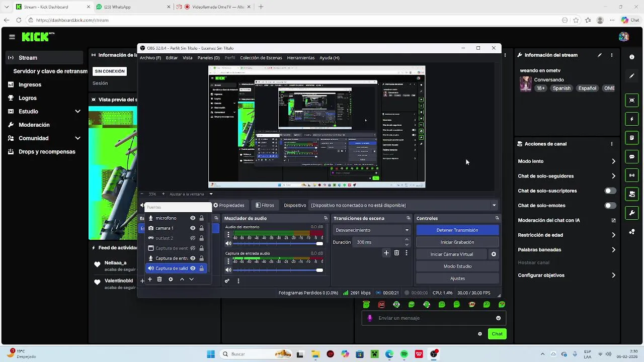Open Windows Start menu
The image size is (644, 362).
[x=211, y=354]
